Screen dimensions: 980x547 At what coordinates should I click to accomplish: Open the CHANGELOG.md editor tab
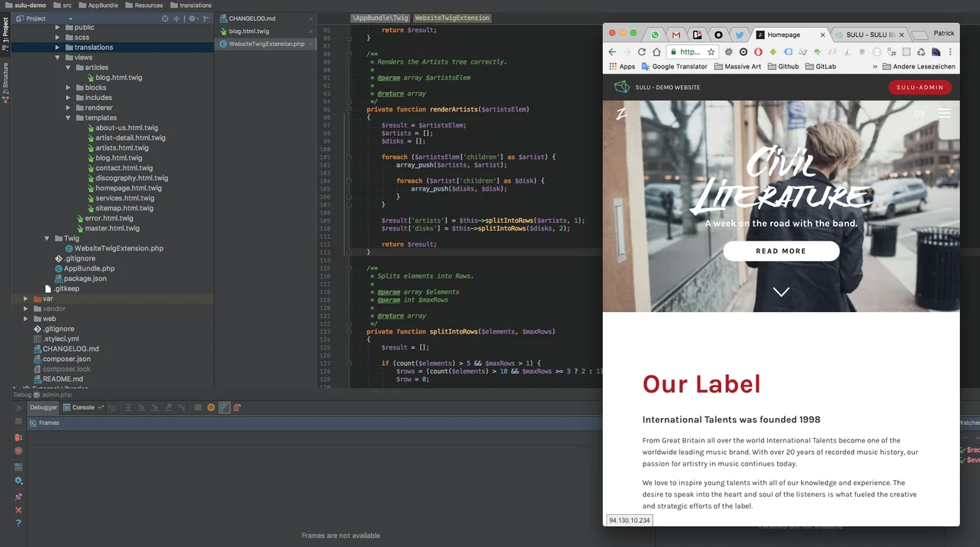point(252,18)
